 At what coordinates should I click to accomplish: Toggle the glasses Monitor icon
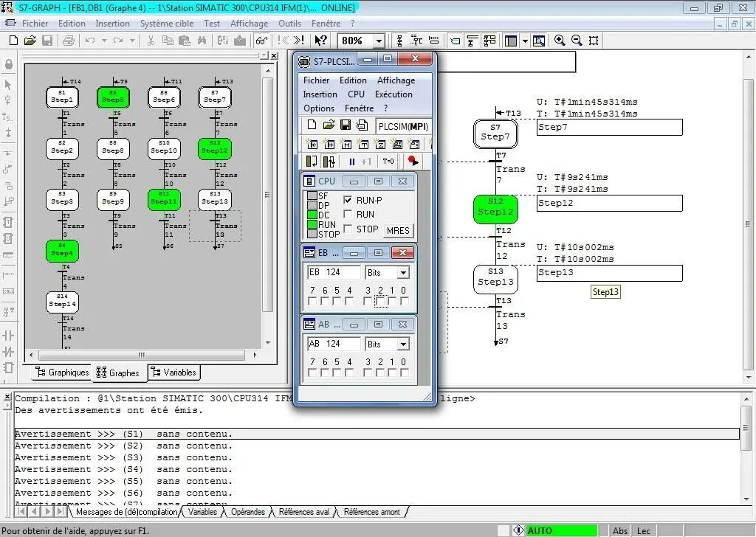[x=261, y=41]
